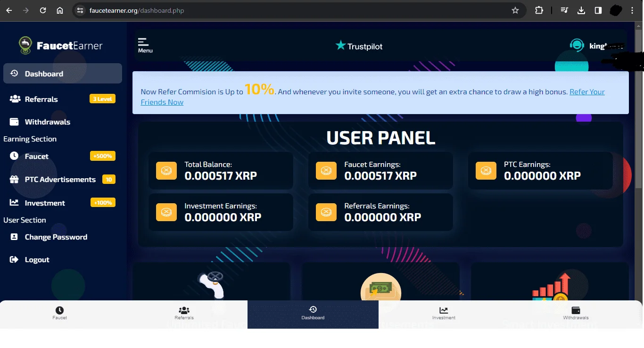Image resolution: width=644 pixels, height=348 pixels.
Task: Click the logout arrow icon in sidebar
Action: coord(14,259)
